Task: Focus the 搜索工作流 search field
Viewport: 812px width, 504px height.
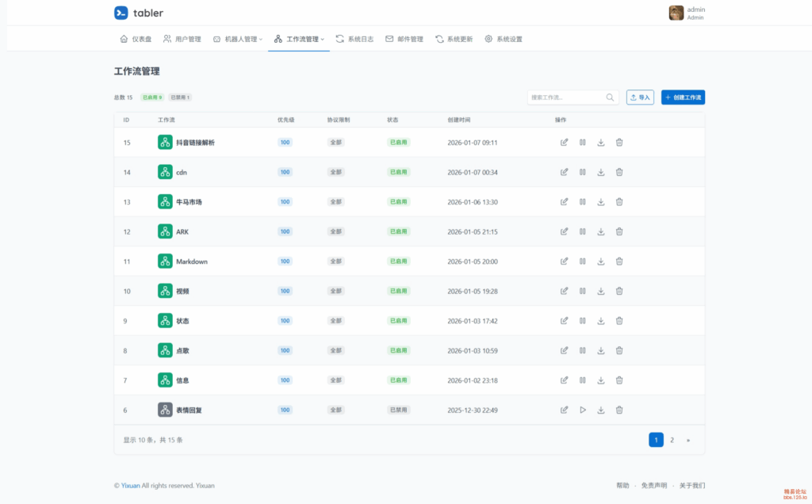Action: (x=565, y=97)
